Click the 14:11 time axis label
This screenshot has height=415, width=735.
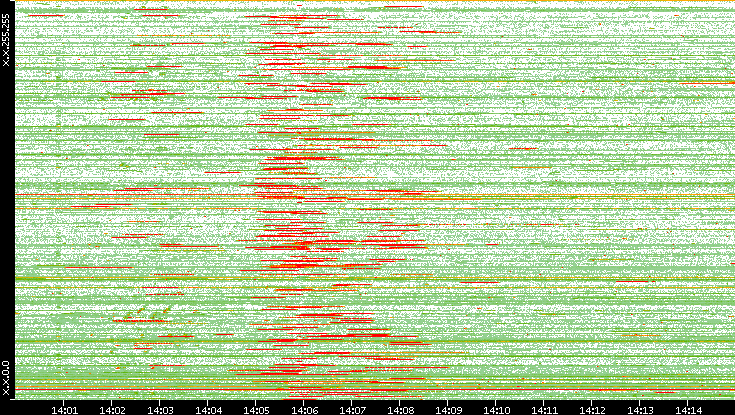click(544, 410)
